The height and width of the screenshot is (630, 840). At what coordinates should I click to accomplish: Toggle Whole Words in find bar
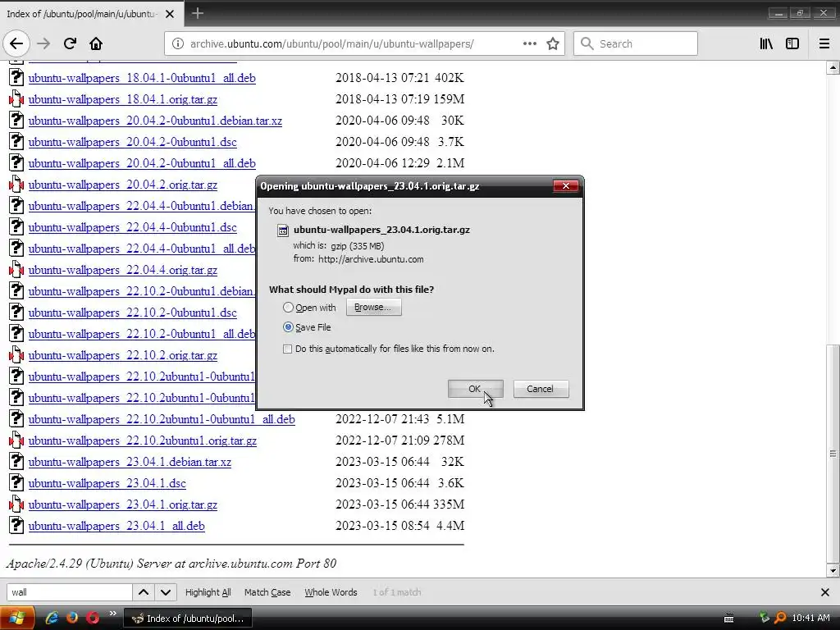click(331, 592)
